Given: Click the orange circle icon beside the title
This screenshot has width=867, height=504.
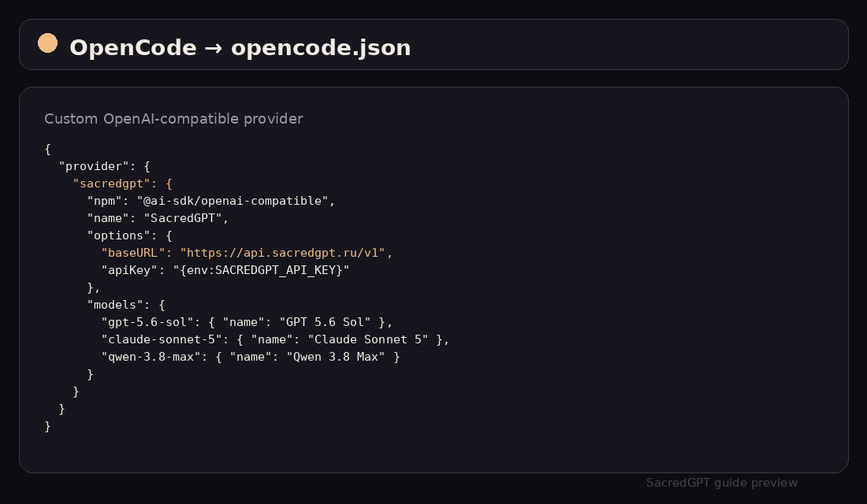Looking at the screenshot, I should (47, 43).
